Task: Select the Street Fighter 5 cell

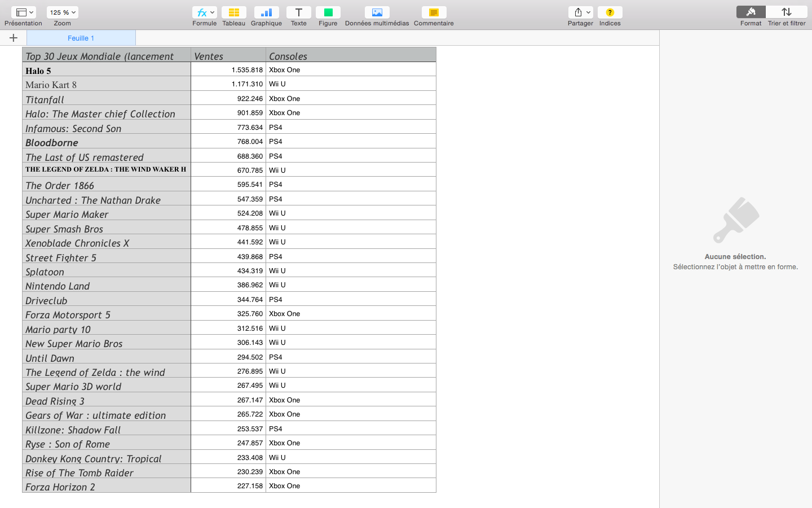Action: pos(107,256)
